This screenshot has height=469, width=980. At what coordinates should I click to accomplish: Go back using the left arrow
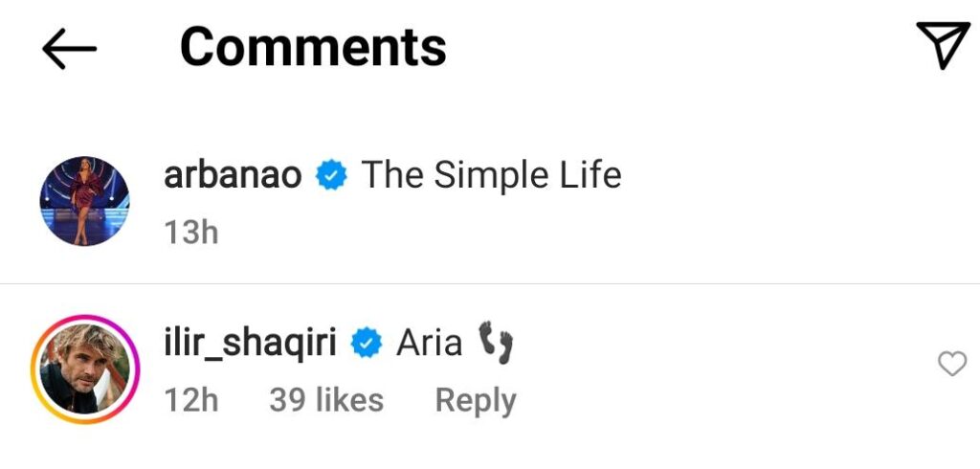click(x=69, y=47)
